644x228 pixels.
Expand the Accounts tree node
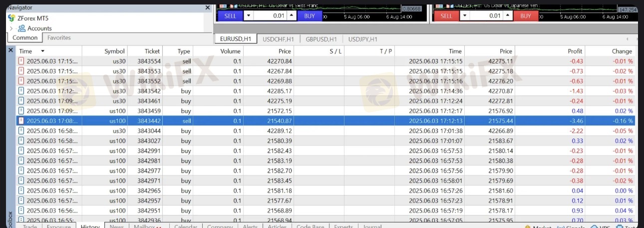point(11,28)
